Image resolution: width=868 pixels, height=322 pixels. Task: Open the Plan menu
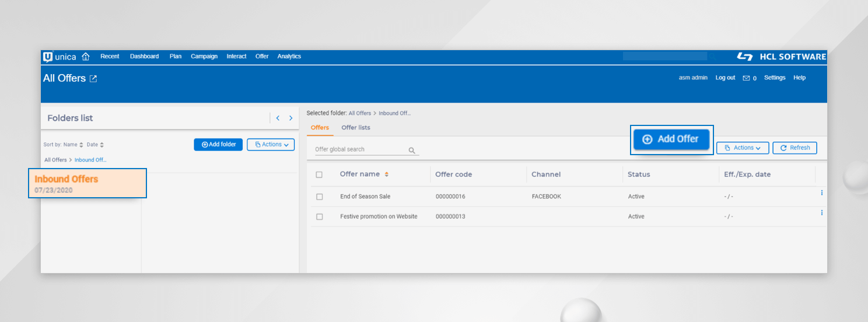[x=176, y=57]
